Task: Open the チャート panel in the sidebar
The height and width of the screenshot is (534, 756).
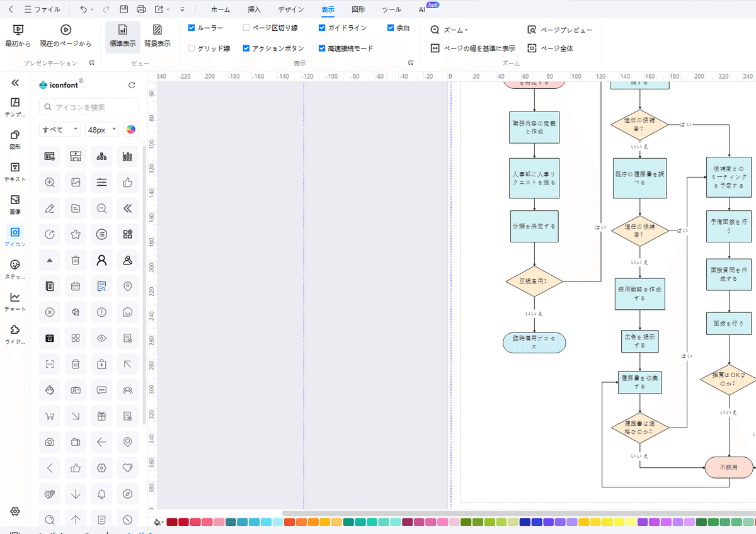Action: point(15,302)
